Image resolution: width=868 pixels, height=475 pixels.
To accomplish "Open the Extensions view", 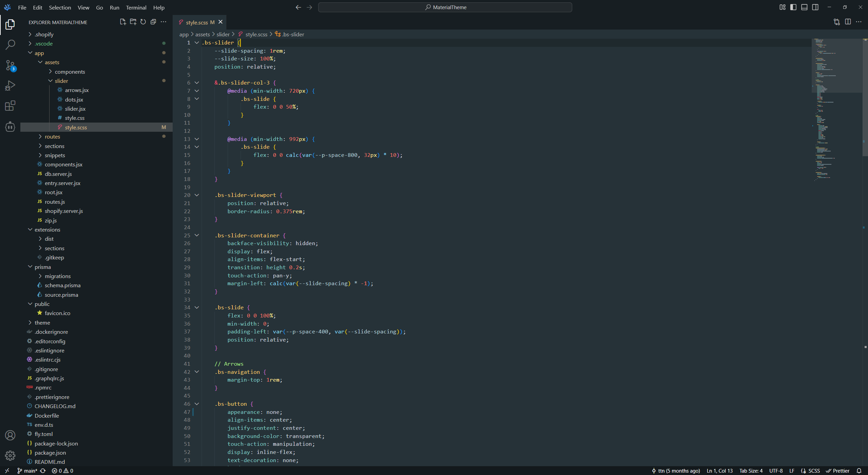I will tap(10, 106).
